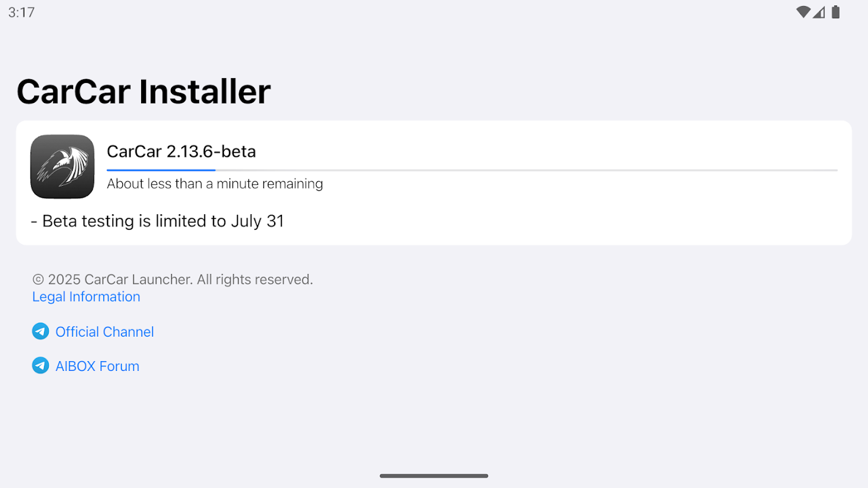The height and width of the screenshot is (488, 868).
Task: Tap the 2025 CarCar Launcher copyright text
Action: [173, 279]
